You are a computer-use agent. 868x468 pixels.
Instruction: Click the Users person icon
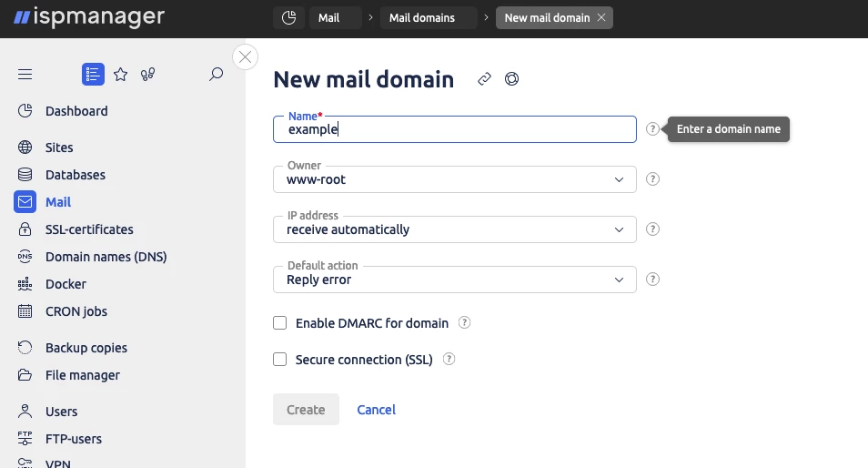pos(25,412)
